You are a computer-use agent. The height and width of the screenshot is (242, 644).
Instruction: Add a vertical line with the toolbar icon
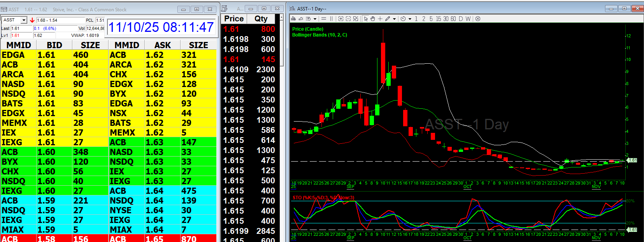[x=332, y=19]
